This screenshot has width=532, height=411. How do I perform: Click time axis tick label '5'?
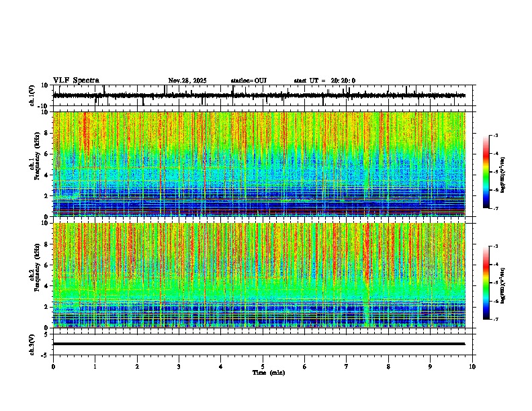pos(263,367)
